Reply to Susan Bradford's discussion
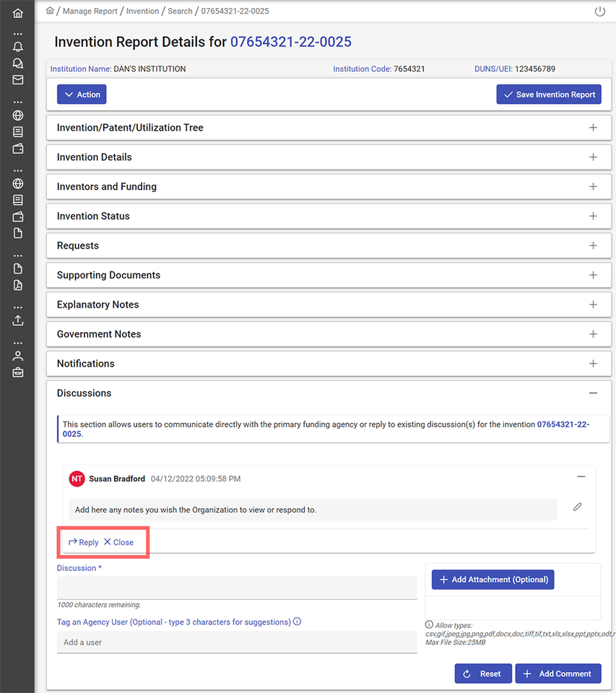The width and height of the screenshot is (616, 693). point(84,542)
